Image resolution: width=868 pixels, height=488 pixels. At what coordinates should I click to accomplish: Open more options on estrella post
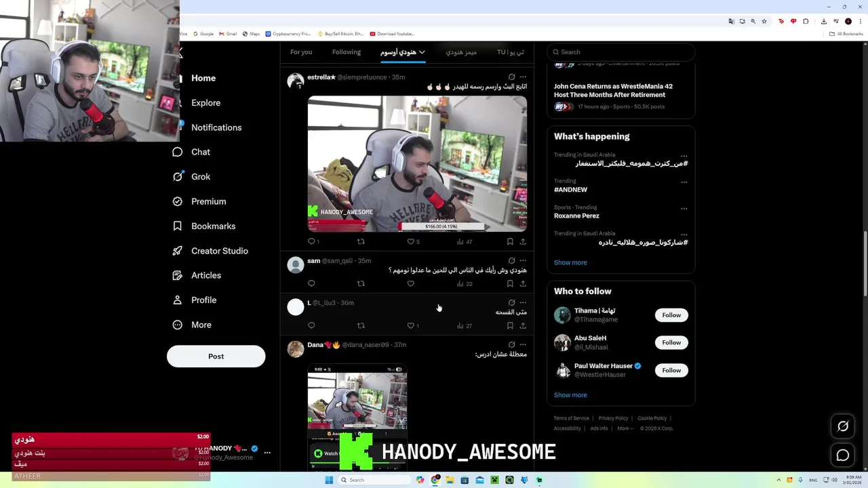click(523, 77)
